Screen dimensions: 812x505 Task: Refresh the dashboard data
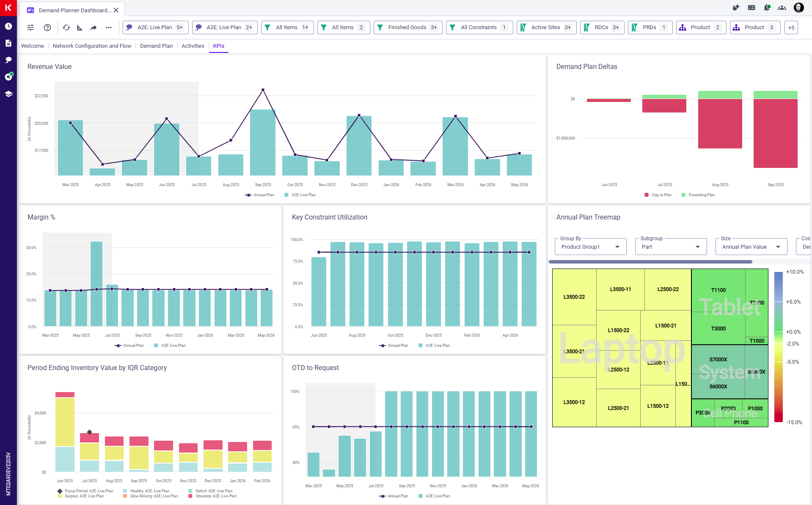click(x=66, y=27)
